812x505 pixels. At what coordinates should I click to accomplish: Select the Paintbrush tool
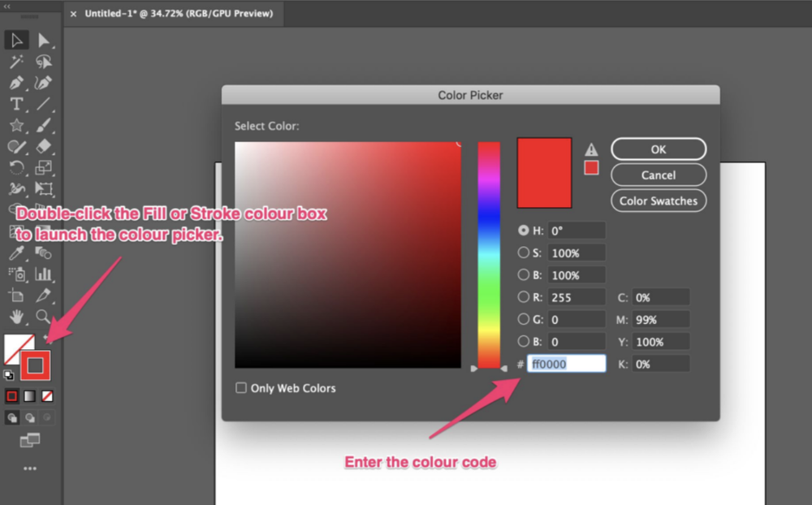pos(44,125)
